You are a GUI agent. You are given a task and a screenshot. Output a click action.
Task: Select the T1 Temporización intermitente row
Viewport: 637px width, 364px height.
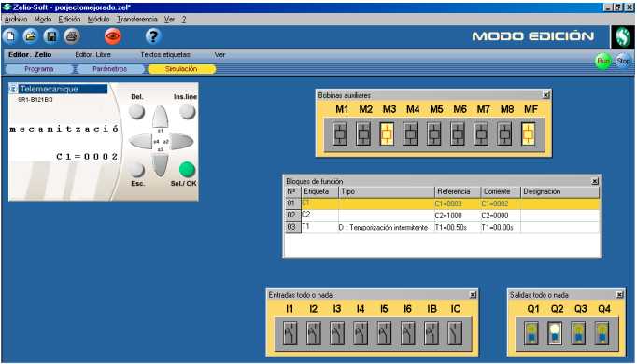[x=443, y=227]
